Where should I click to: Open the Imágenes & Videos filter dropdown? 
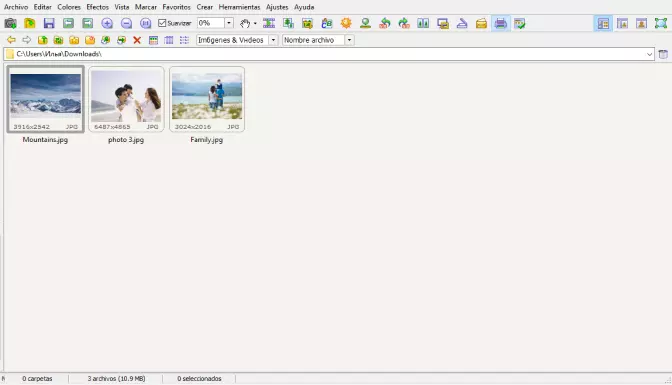pyautogui.click(x=273, y=40)
